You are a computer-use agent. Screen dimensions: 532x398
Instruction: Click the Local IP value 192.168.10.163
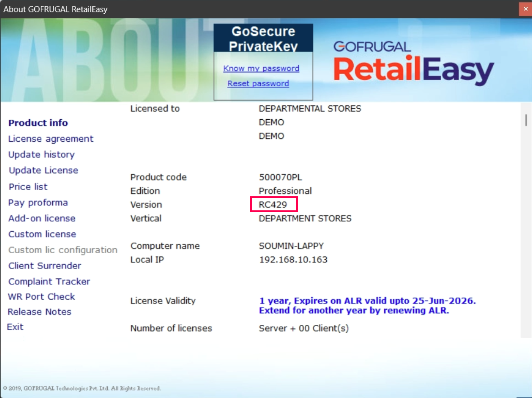[293, 260]
